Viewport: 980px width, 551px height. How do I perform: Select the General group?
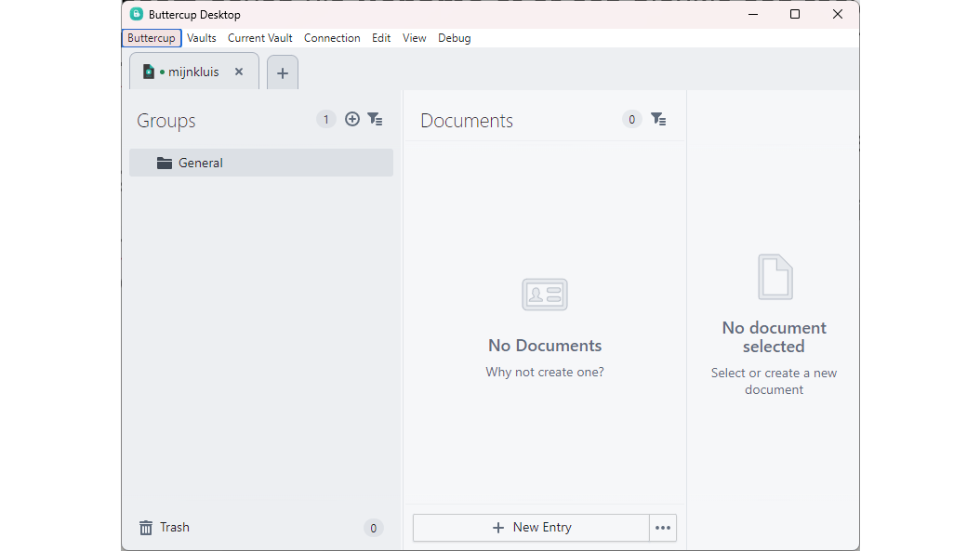tap(261, 163)
